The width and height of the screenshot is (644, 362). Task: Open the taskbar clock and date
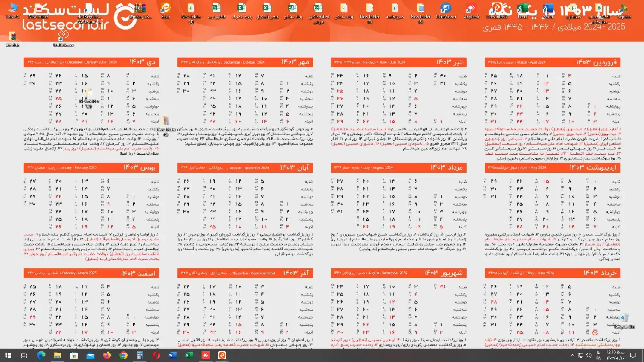615,355
